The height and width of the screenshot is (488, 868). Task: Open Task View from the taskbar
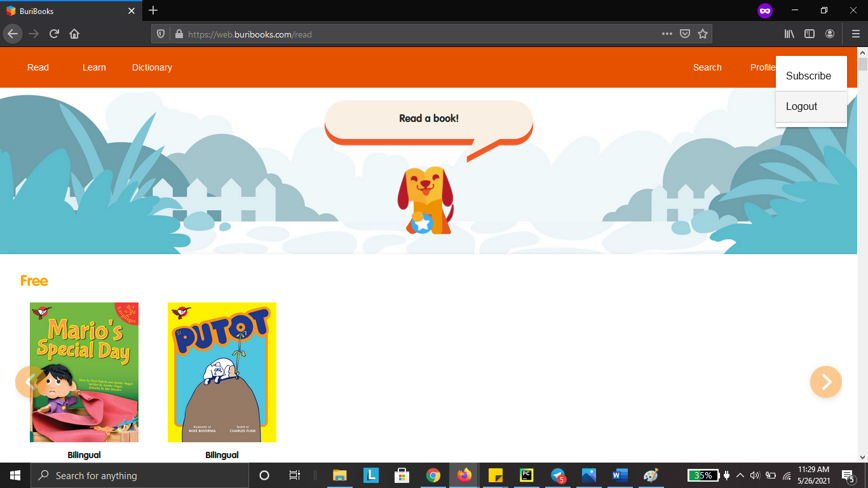point(295,475)
